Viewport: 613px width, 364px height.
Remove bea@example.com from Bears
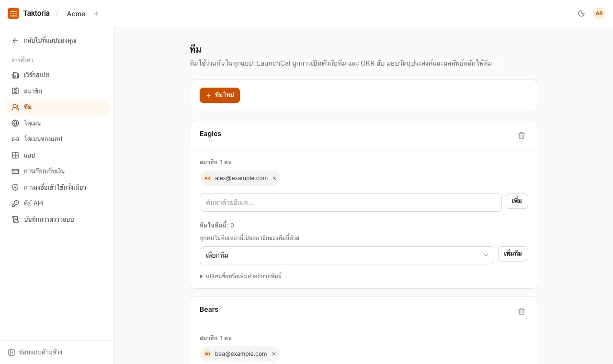274,354
